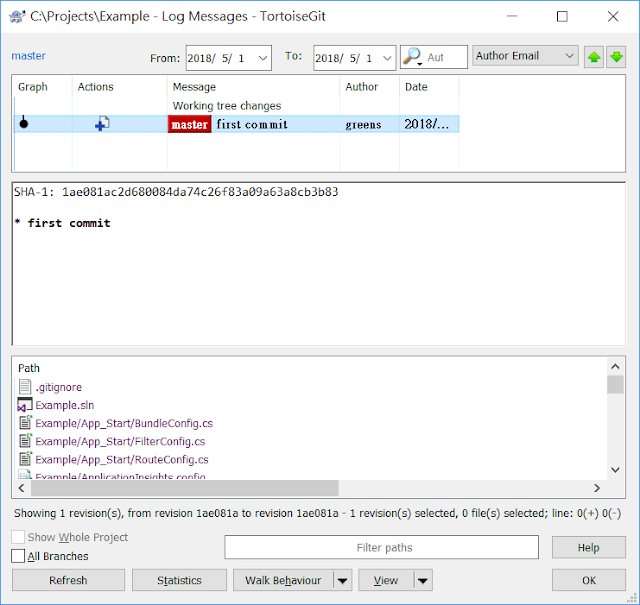Click the master branch link
The image size is (640, 605).
tap(28, 56)
